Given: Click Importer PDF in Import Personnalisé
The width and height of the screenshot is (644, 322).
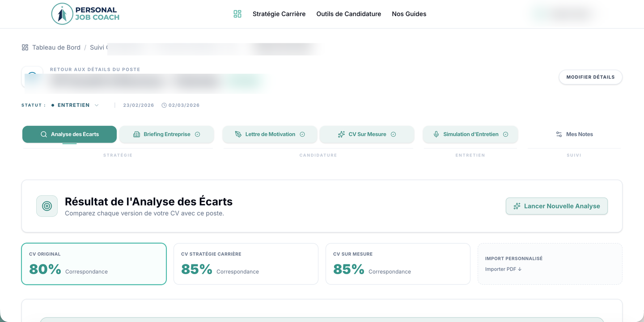Looking at the screenshot, I should click(504, 269).
